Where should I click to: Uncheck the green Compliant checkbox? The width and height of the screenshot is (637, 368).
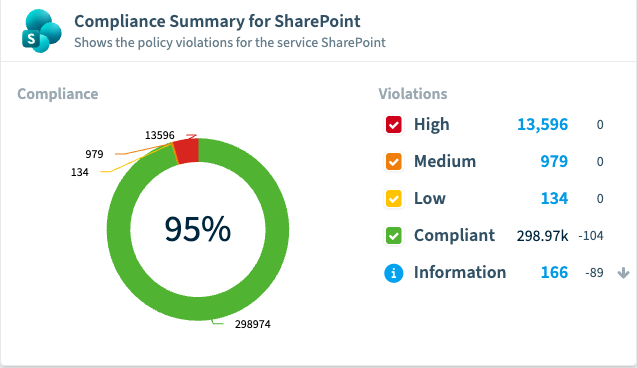393,236
